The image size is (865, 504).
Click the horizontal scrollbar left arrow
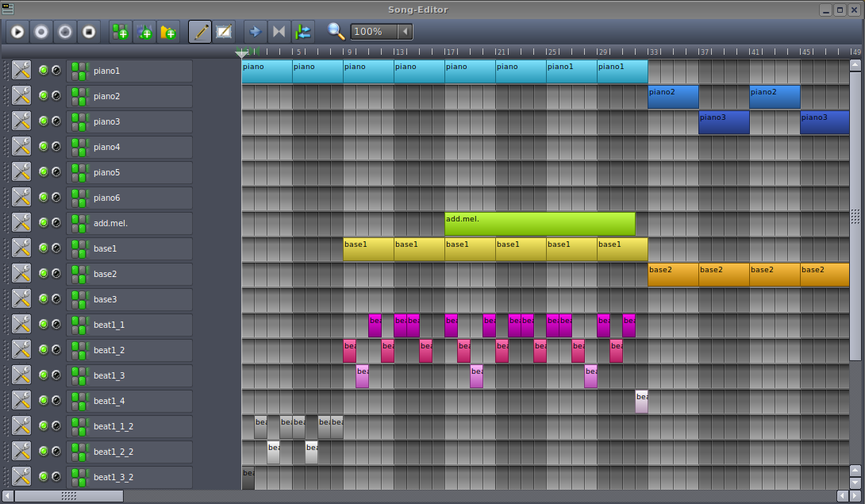8,496
